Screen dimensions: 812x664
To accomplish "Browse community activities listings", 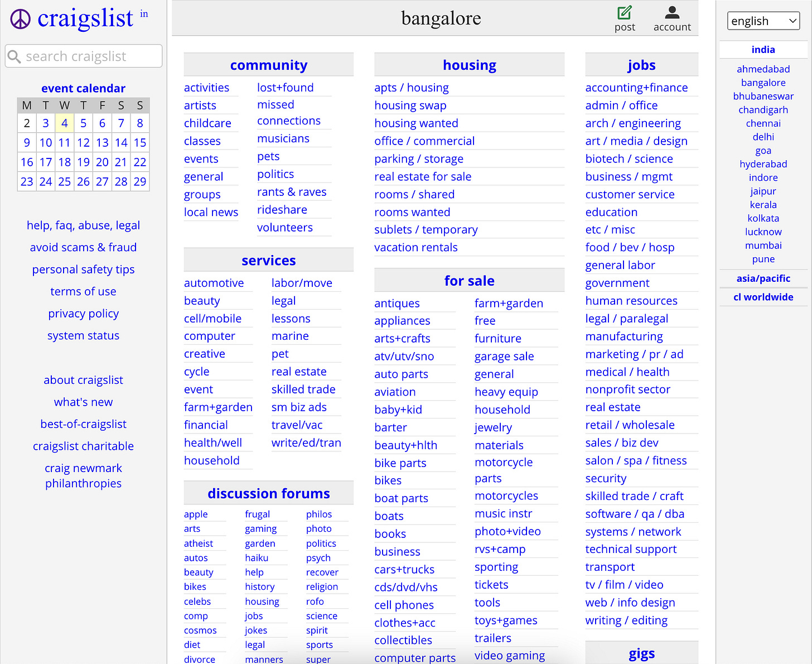I will (206, 88).
